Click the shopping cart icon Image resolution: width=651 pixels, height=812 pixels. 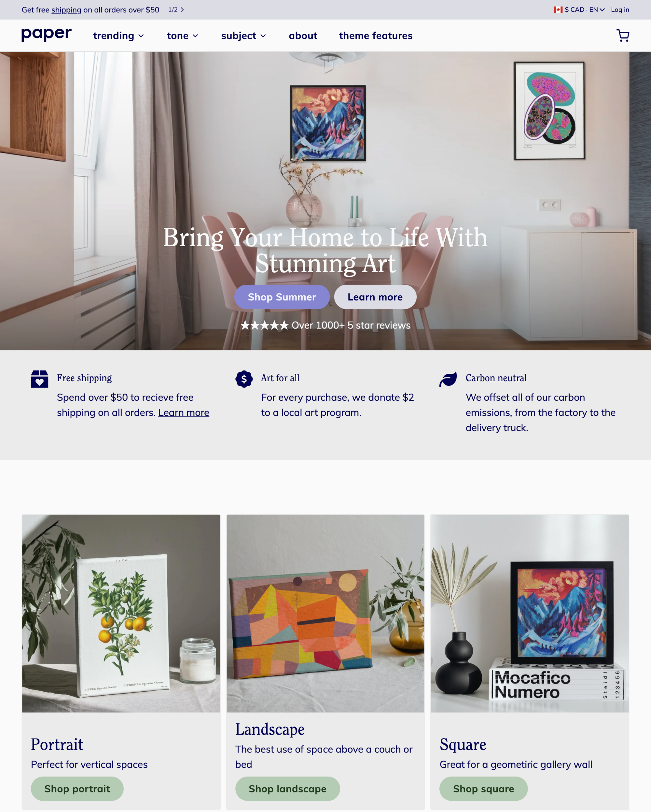pos(622,35)
